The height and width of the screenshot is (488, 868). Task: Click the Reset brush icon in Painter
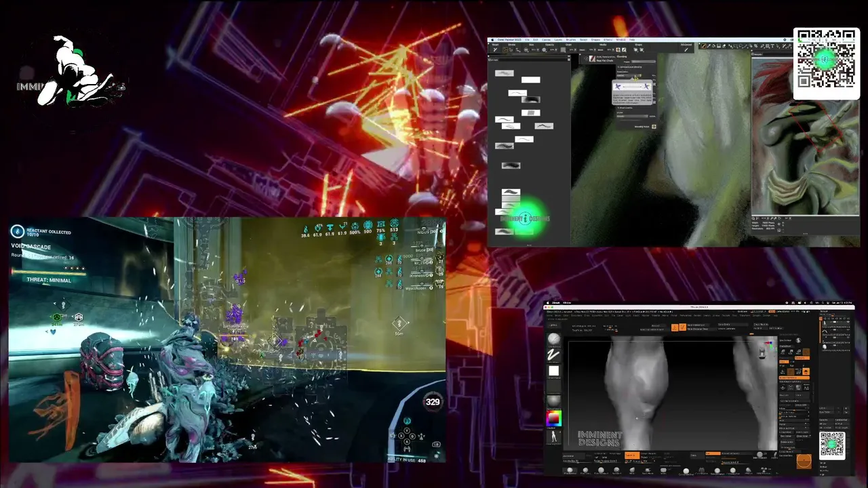point(496,50)
